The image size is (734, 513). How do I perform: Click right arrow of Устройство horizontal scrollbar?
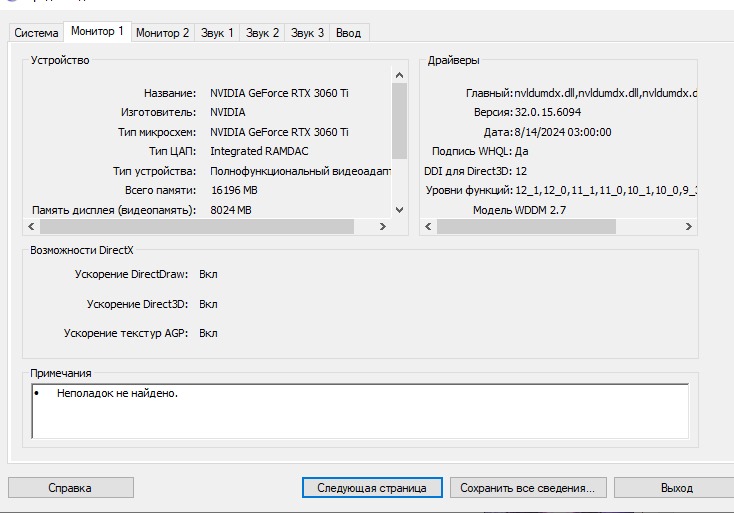pos(383,227)
